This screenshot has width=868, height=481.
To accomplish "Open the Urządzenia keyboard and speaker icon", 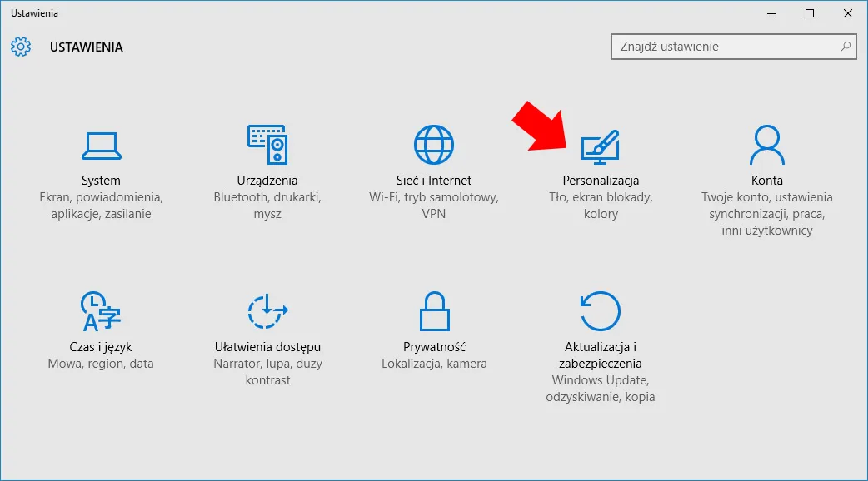I will [267, 144].
